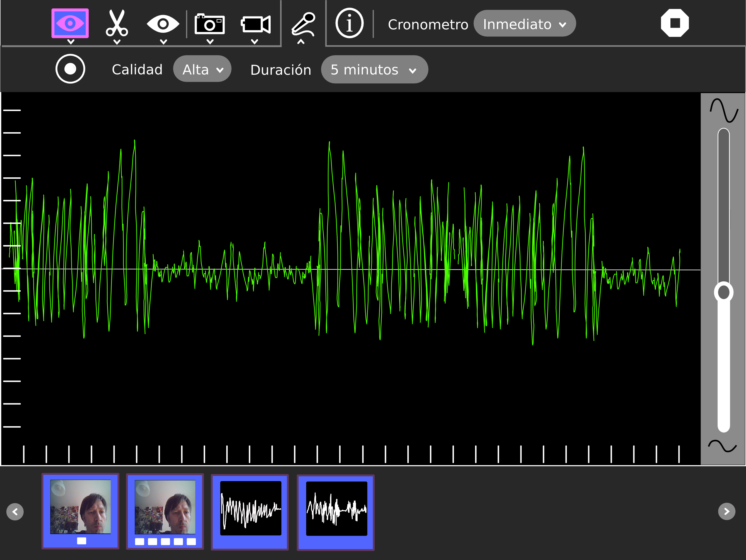Click the waveform amplitude slider handle

pos(723,292)
